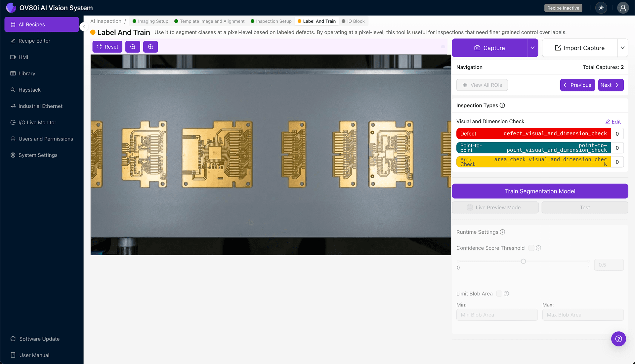Expand the Capture button dropdown arrow
This screenshot has height=364, width=635.
coord(532,48)
